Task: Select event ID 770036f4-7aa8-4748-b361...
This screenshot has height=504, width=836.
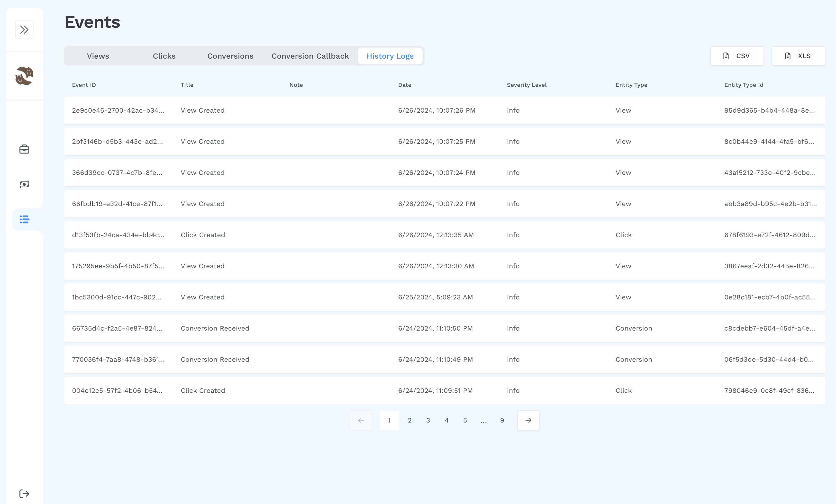Action: 118,360
